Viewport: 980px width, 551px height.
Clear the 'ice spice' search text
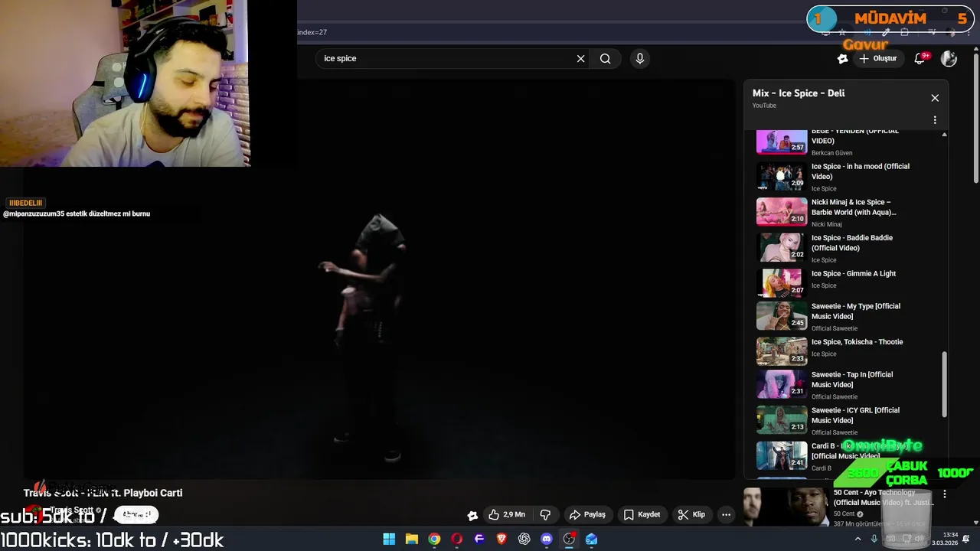coord(580,58)
